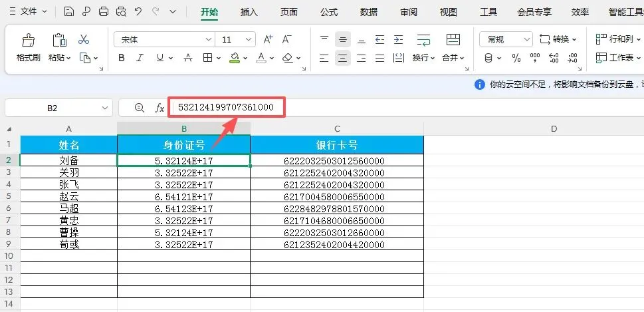Click the Select All corner triangle
The width and height of the screenshot is (644, 312).
tap(9, 130)
